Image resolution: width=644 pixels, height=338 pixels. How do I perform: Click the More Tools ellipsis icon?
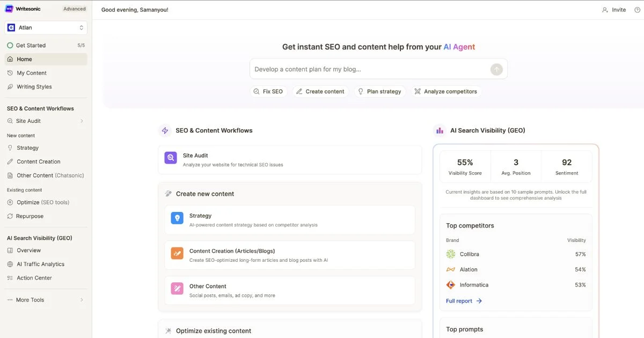point(10,300)
